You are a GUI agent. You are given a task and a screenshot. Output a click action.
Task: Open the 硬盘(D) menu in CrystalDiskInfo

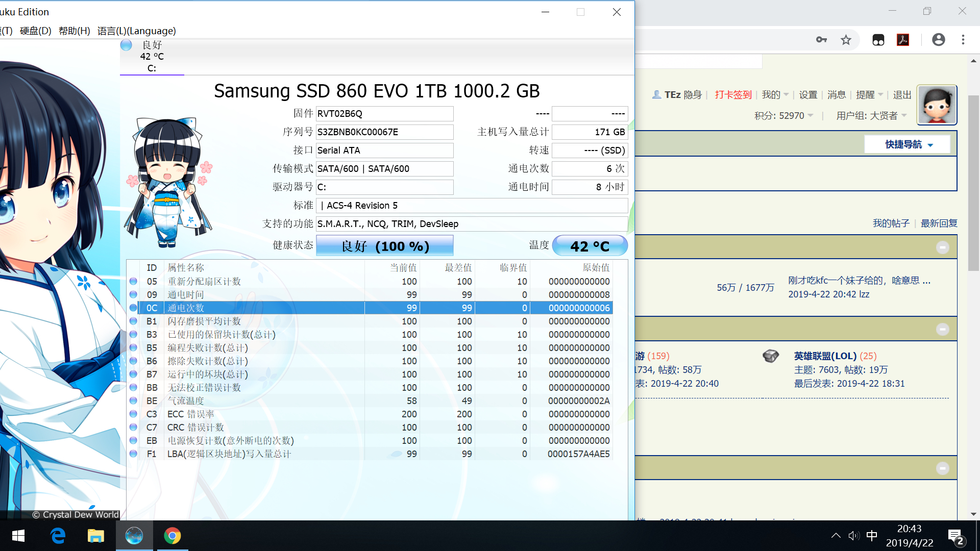(x=34, y=31)
